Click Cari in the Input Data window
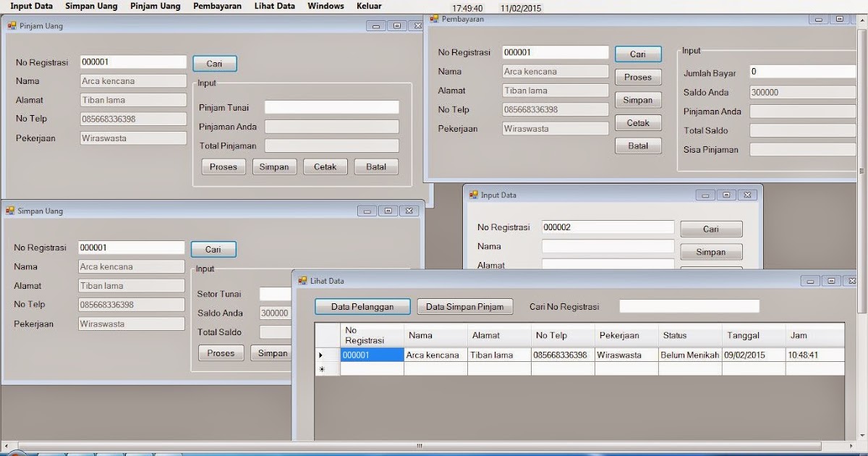This screenshot has width=868, height=456. [711, 228]
